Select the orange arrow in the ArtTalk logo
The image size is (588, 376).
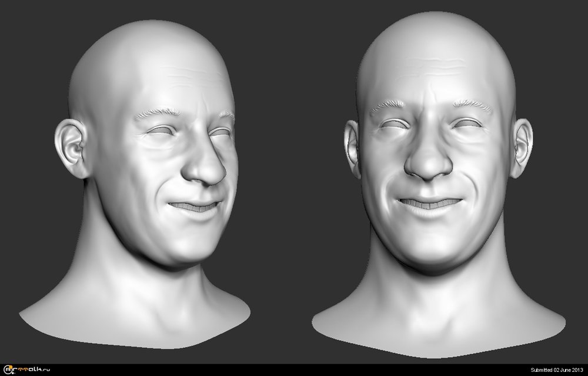click(11, 367)
